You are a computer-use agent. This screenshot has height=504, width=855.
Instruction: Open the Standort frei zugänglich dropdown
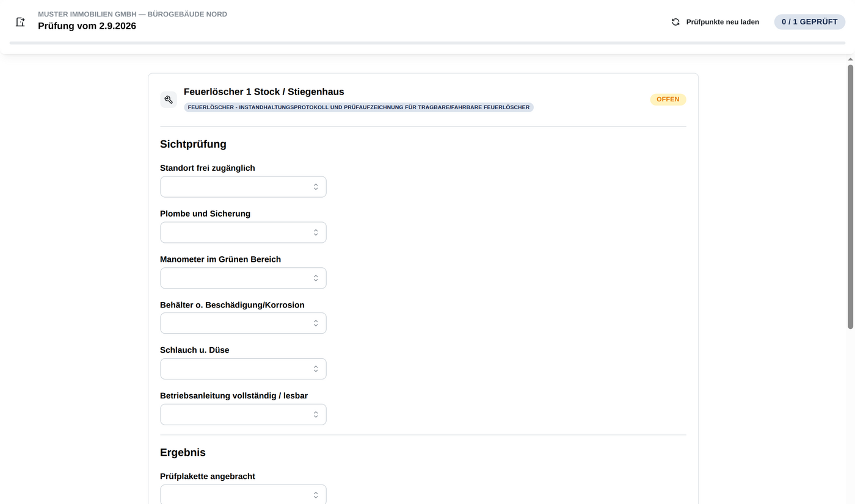coord(243,187)
